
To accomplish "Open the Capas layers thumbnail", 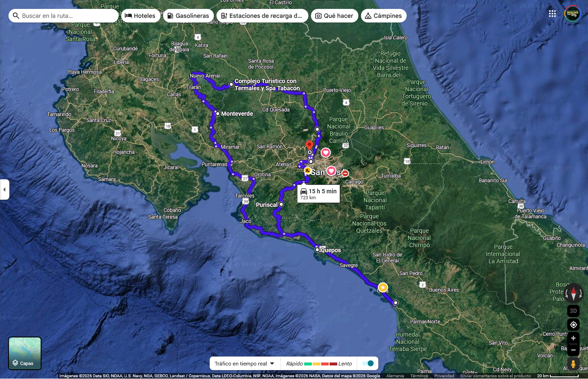I will coord(25,353).
